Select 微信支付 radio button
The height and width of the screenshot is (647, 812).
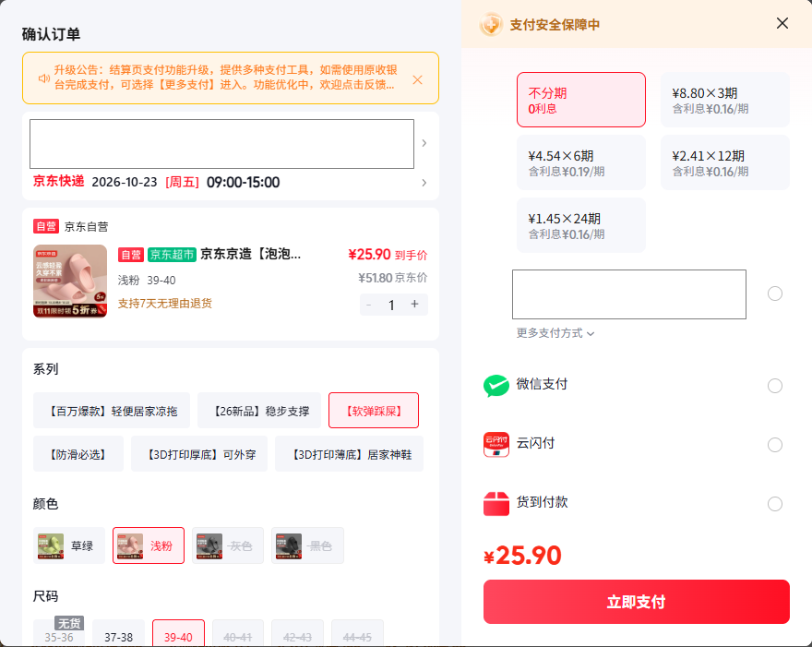(775, 386)
